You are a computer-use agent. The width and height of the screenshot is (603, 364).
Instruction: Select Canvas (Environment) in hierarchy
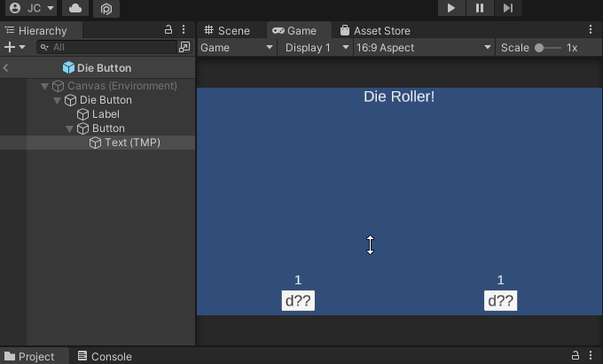tap(121, 86)
